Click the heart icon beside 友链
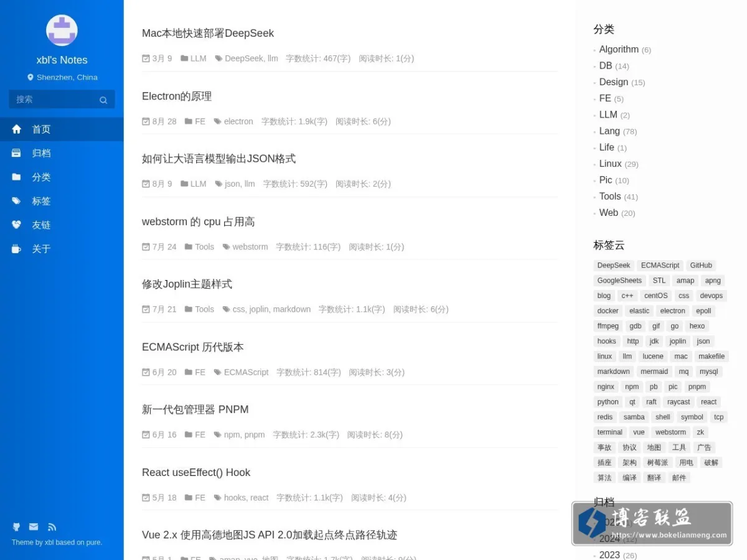The image size is (747, 560). click(x=17, y=225)
